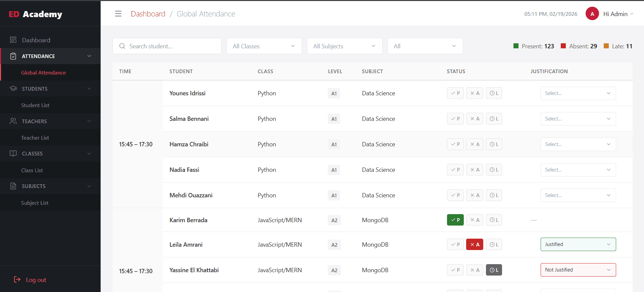Mark Yassine El Khattabi as absent
Viewport: 644px width, 292px height.
tap(475, 270)
